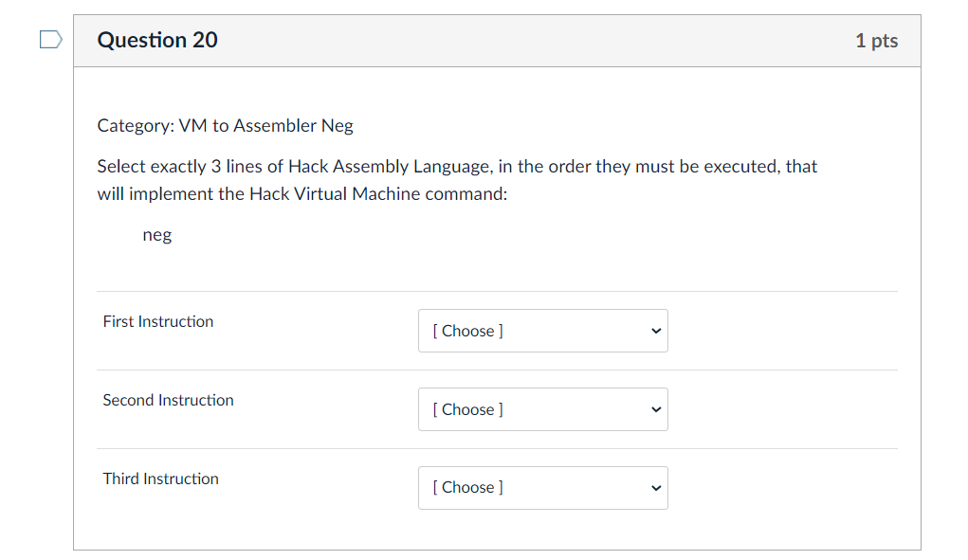Screen dimensions: 968x560
Task: Select [ Choose ] for the third assembly line
Action: pos(467,487)
